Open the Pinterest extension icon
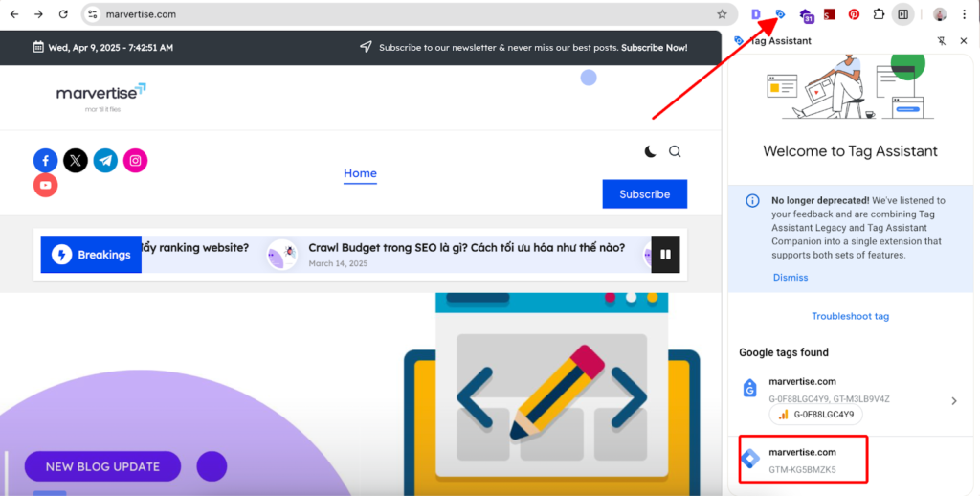 (x=854, y=13)
